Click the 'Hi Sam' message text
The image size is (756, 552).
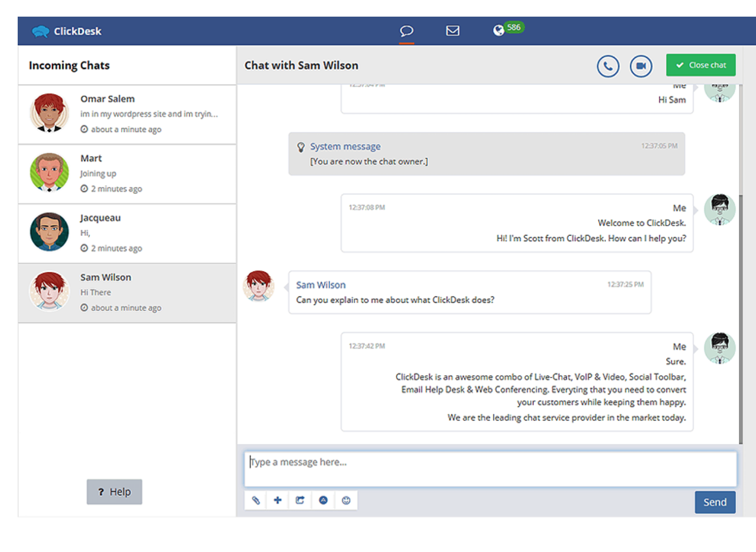pos(672,100)
